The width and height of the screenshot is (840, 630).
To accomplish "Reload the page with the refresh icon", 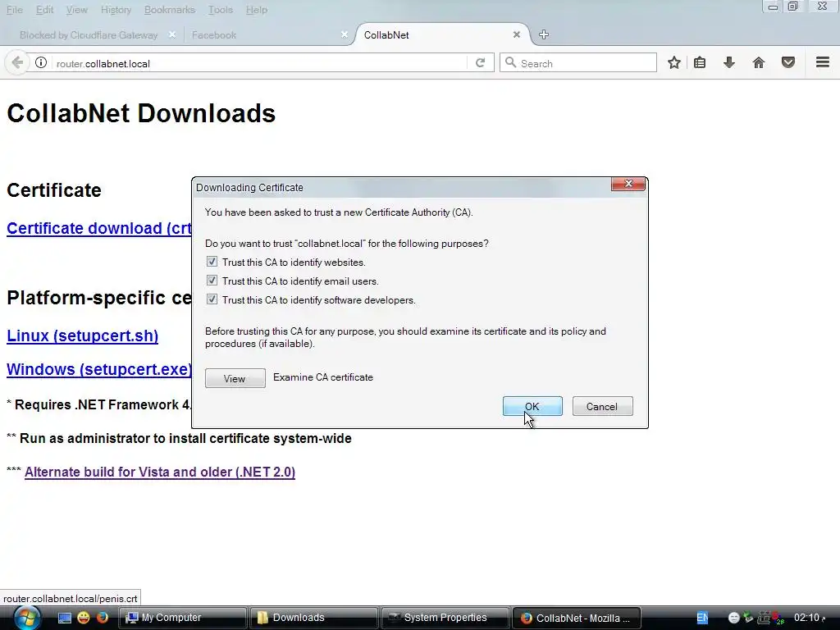I will click(481, 62).
